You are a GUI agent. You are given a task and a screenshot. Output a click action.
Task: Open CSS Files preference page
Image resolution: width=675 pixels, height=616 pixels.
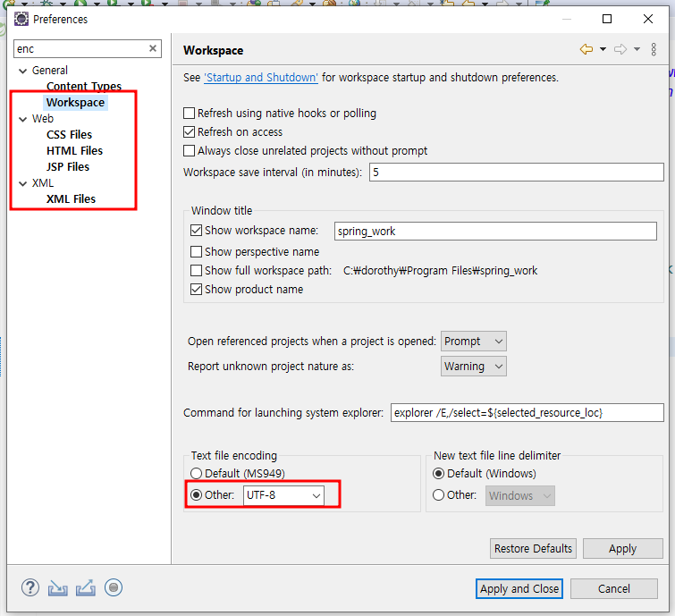click(x=70, y=135)
